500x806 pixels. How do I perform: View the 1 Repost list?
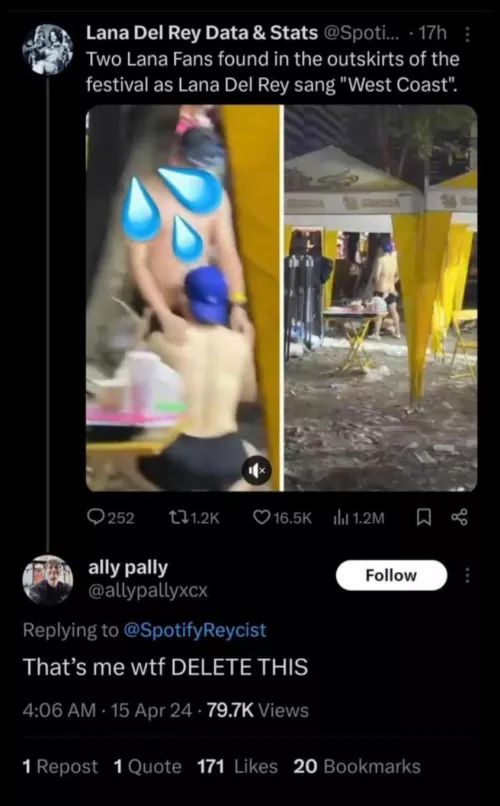(60, 766)
